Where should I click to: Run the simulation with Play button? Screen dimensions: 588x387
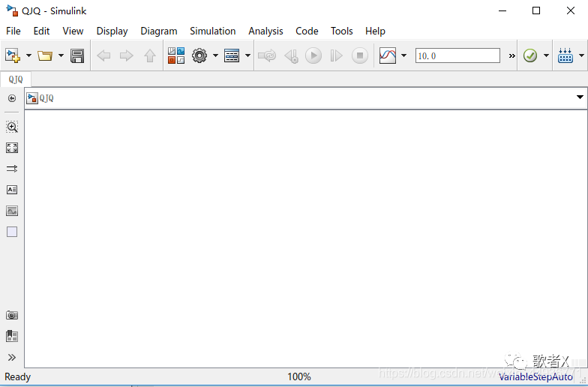[x=313, y=55]
